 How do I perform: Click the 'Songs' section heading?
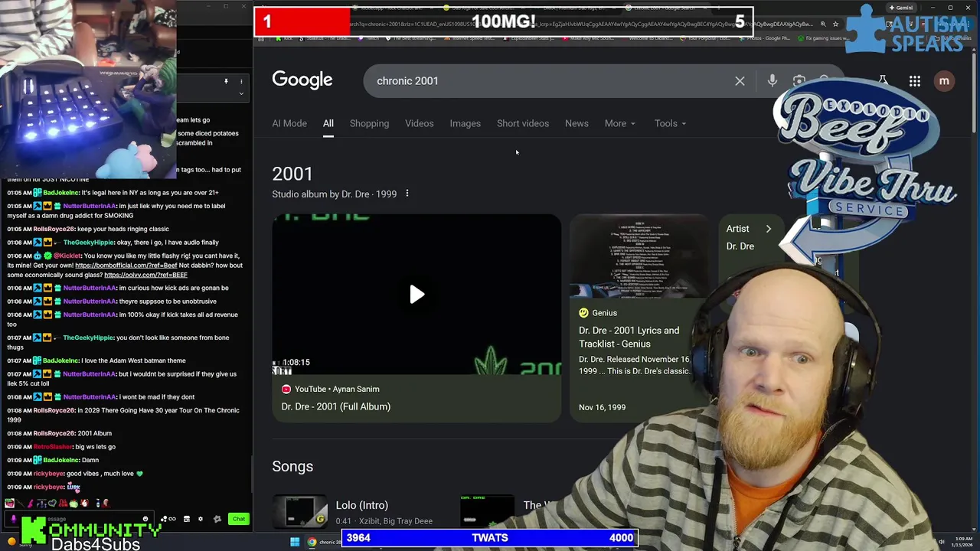click(x=292, y=466)
